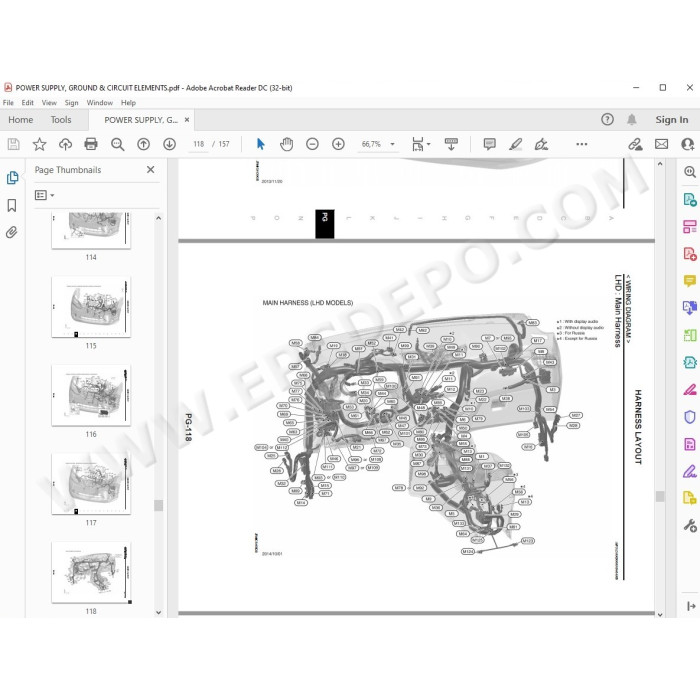The image size is (700, 700).
Task: Select the POWER SUPPLY document tab
Action: coord(141,120)
